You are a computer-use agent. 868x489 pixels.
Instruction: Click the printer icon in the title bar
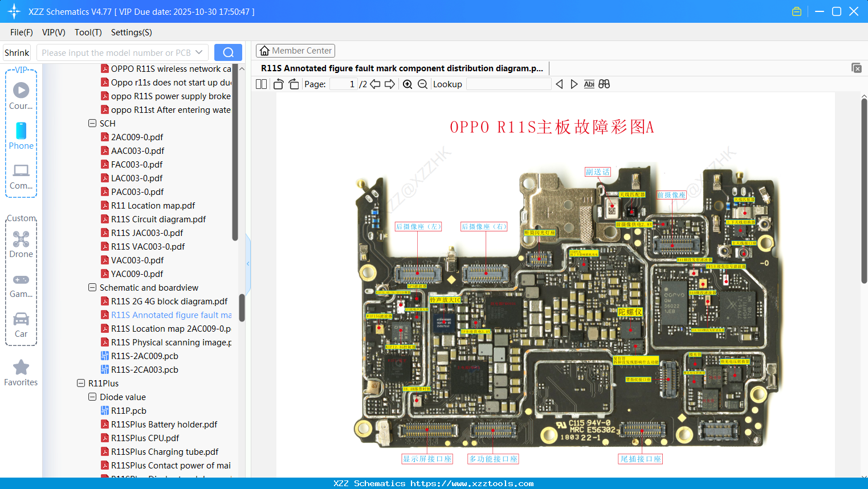coord(796,11)
